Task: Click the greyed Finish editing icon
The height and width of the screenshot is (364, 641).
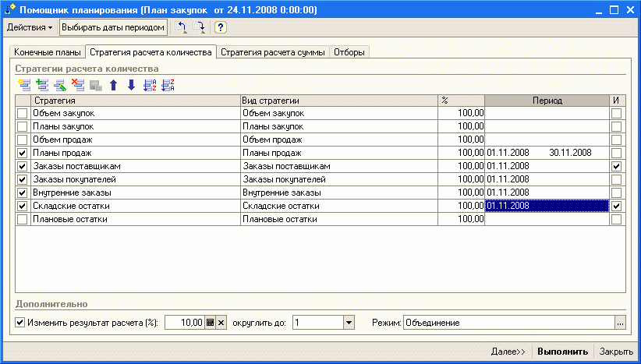Action: 96,85
